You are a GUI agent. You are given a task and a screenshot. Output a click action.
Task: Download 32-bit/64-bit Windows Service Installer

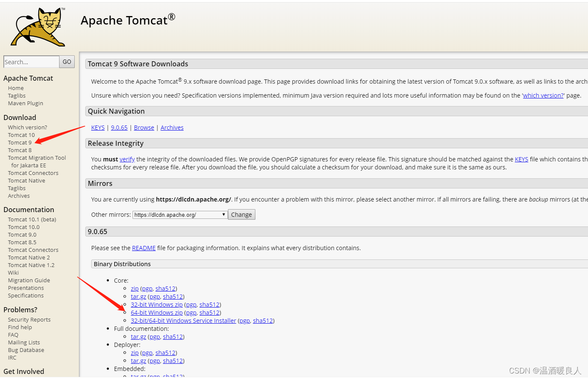point(184,321)
